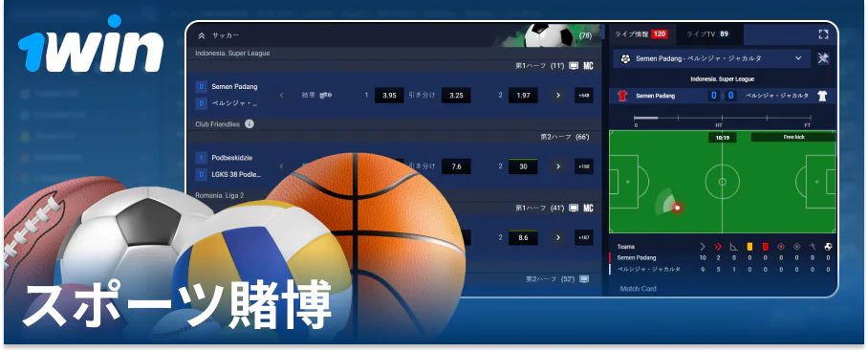Image resolution: width=868 pixels, height=352 pixels.
Task: Click dangerous attacks icon (red chevrons)
Action: coord(719,247)
